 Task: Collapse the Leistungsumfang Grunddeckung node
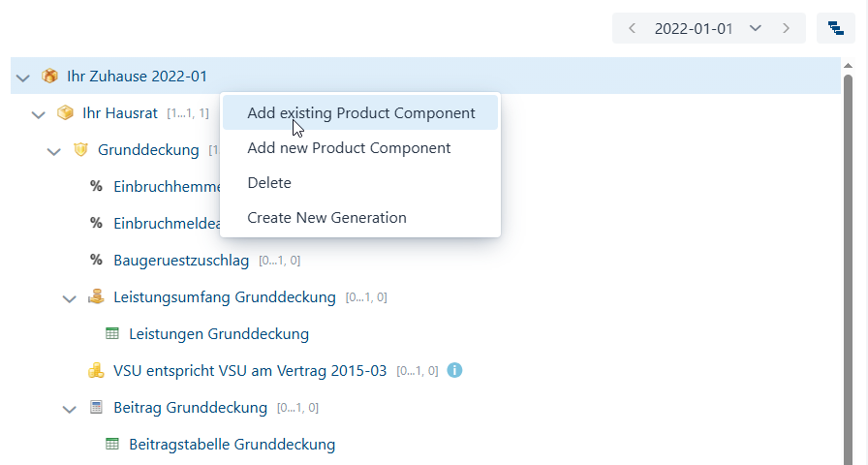pyautogui.click(x=69, y=299)
